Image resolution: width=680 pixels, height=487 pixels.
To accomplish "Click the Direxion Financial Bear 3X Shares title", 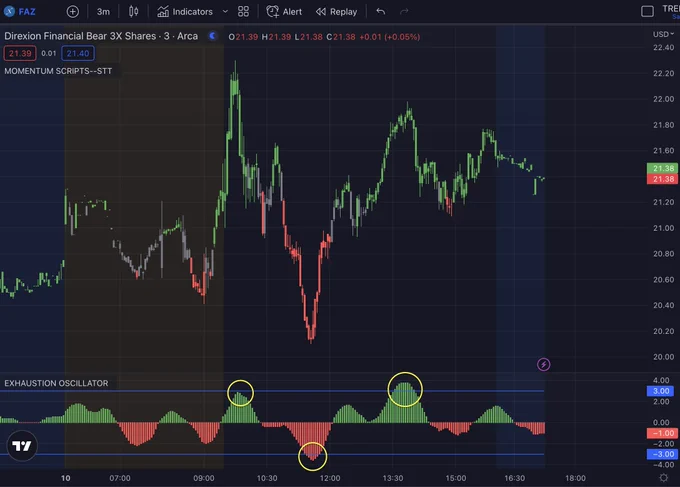I will (101, 36).
